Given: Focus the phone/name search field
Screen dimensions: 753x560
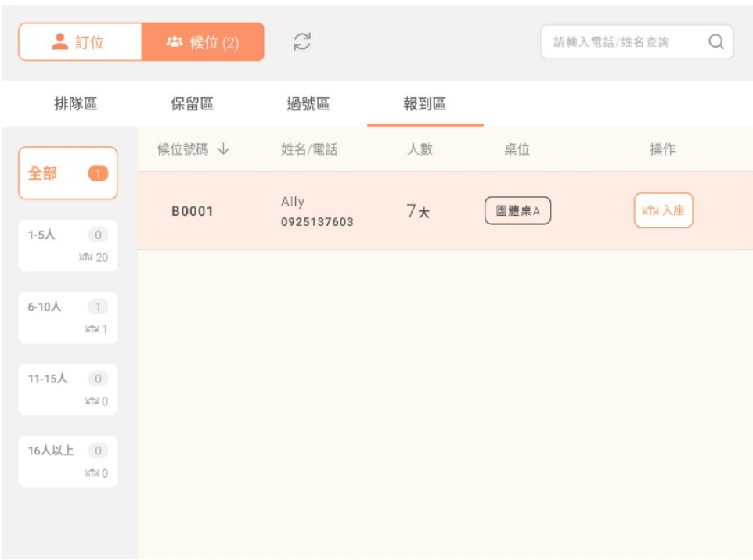Looking at the screenshot, I should coord(622,42).
